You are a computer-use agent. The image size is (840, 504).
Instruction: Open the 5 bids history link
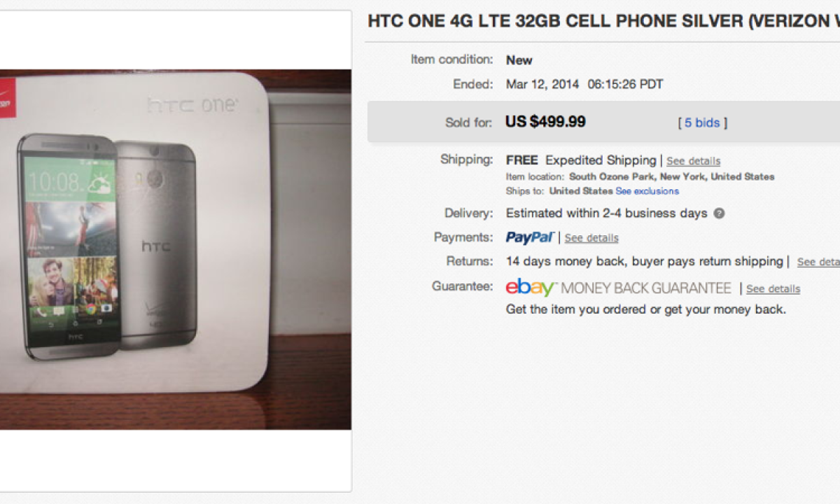coord(702,122)
